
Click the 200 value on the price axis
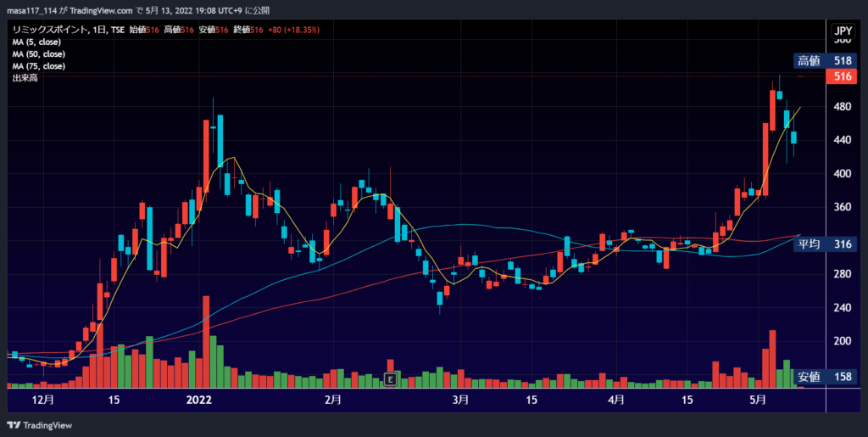point(842,341)
